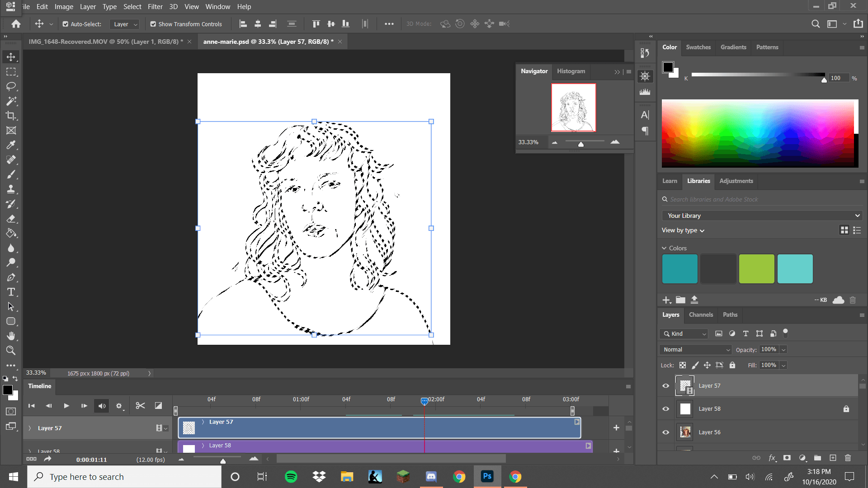Viewport: 868px width, 488px height.
Task: Select the Hand tool
Action: click(11, 336)
